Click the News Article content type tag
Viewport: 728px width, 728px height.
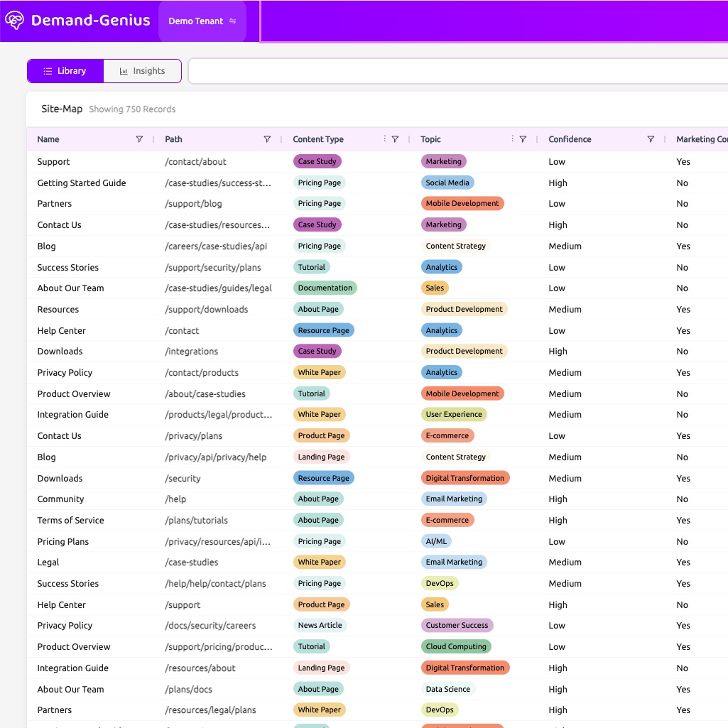[x=320, y=626]
